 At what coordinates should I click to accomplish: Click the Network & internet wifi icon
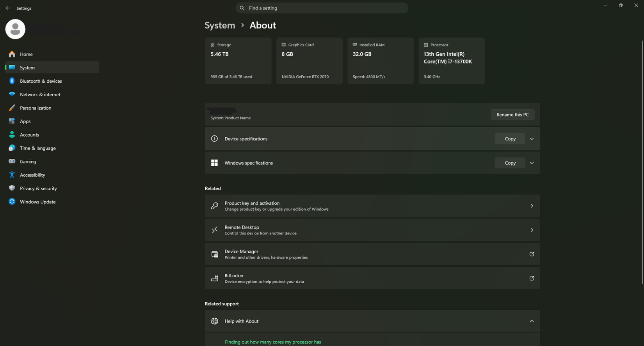pyautogui.click(x=12, y=94)
